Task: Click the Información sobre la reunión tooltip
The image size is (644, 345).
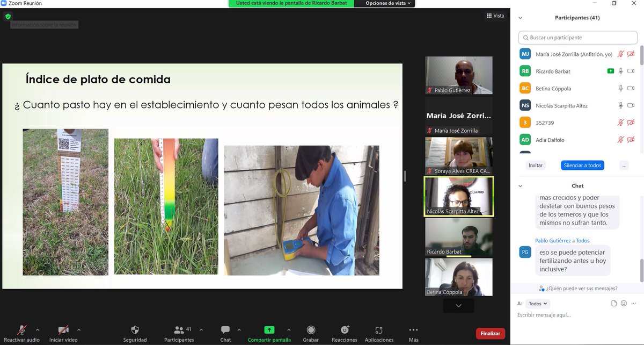Action: 45,25
